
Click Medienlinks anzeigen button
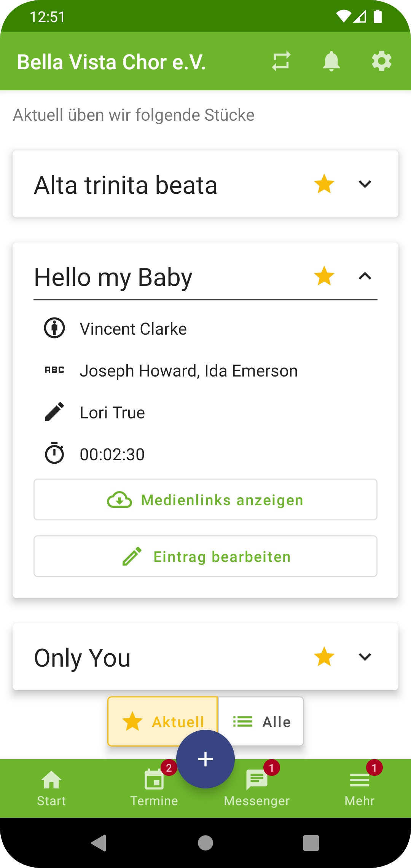[x=205, y=499]
